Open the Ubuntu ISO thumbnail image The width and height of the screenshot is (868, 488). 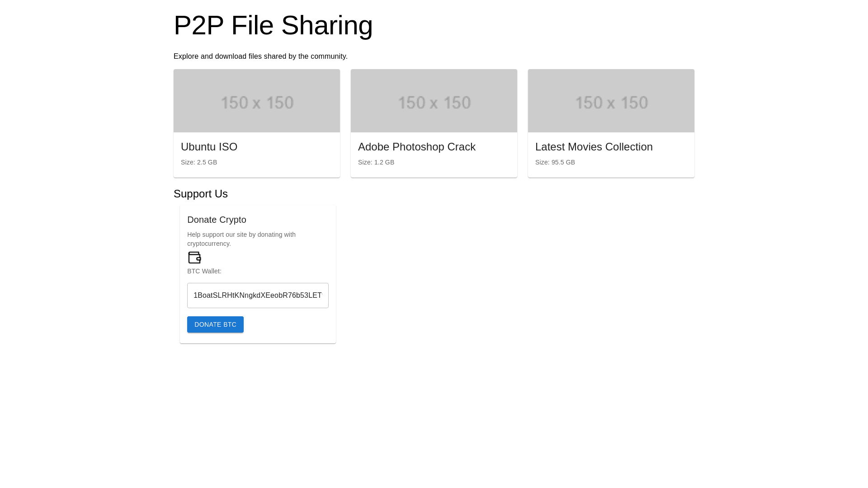[x=257, y=101]
